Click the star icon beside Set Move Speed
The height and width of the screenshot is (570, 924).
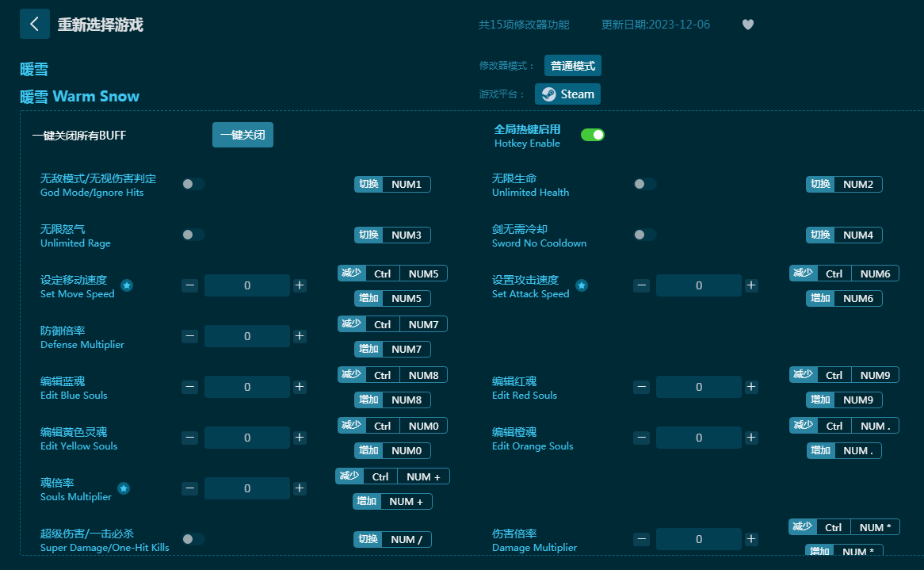(x=127, y=285)
